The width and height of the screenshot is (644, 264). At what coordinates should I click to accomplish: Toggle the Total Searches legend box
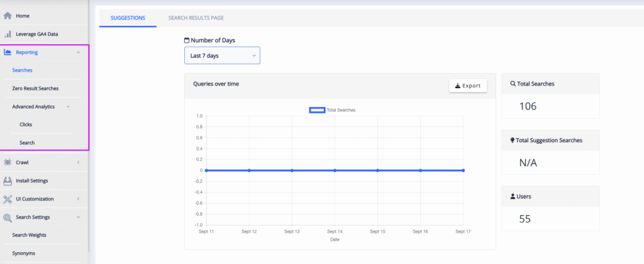(x=317, y=110)
